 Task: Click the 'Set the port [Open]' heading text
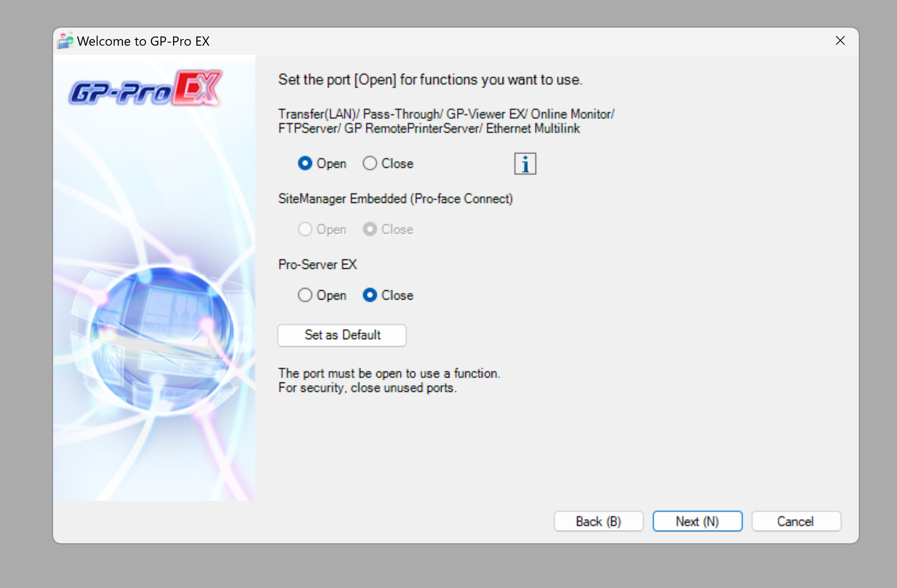pos(430,79)
